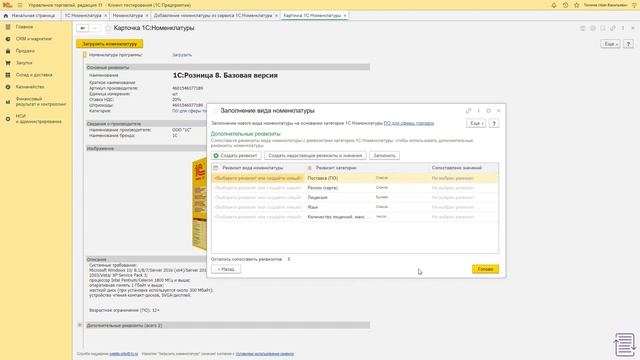Click the home icon on Начальная страница tab
The image size is (640, 360).
pos(6,16)
